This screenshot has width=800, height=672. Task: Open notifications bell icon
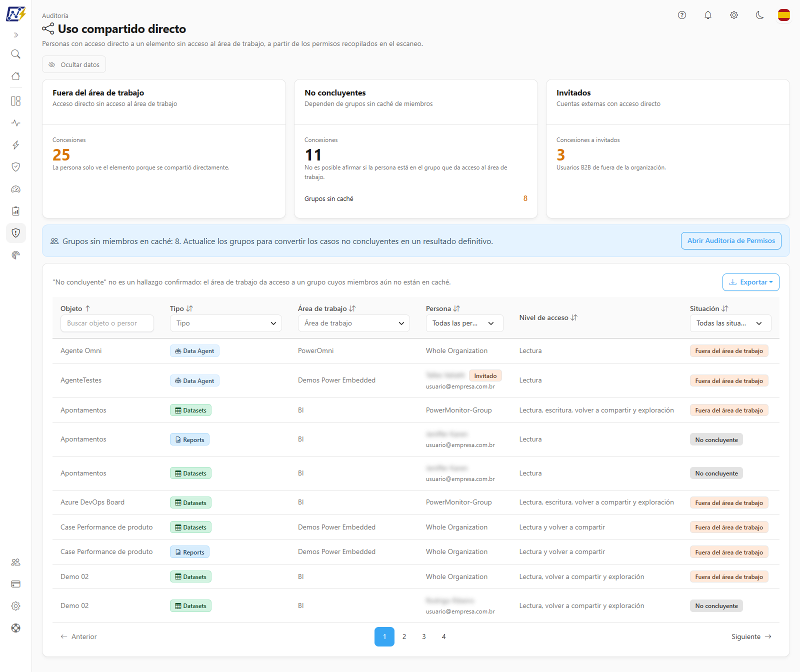pos(708,15)
